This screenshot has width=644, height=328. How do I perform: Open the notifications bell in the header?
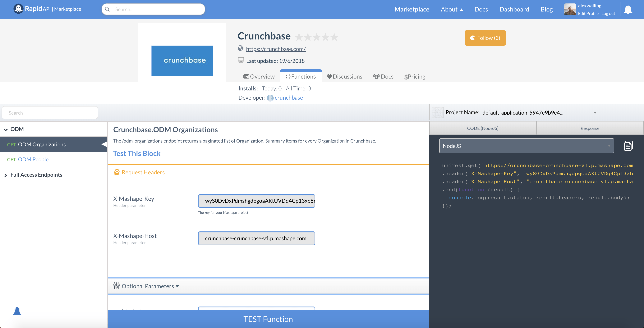click(x=628, y=10)
